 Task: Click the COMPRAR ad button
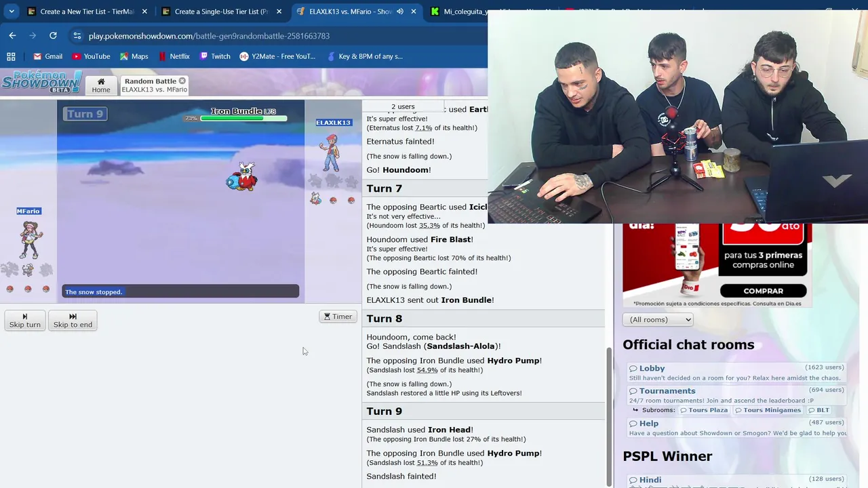pyautogui.click(x=763, y=291)
